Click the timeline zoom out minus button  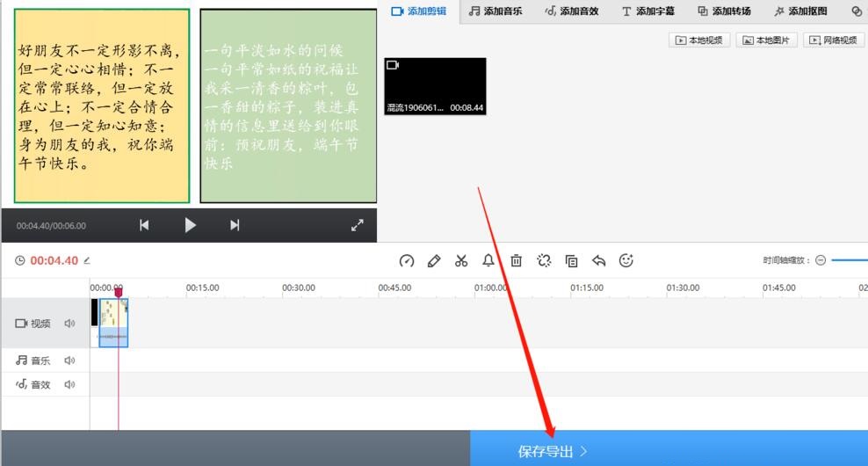tap(821, 261)
